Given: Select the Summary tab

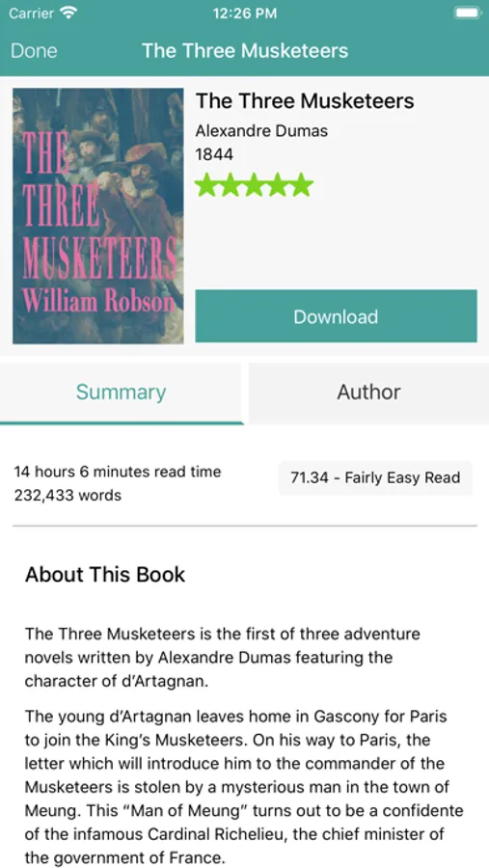Looking at the screenshot, I should (x=121, y=393).
